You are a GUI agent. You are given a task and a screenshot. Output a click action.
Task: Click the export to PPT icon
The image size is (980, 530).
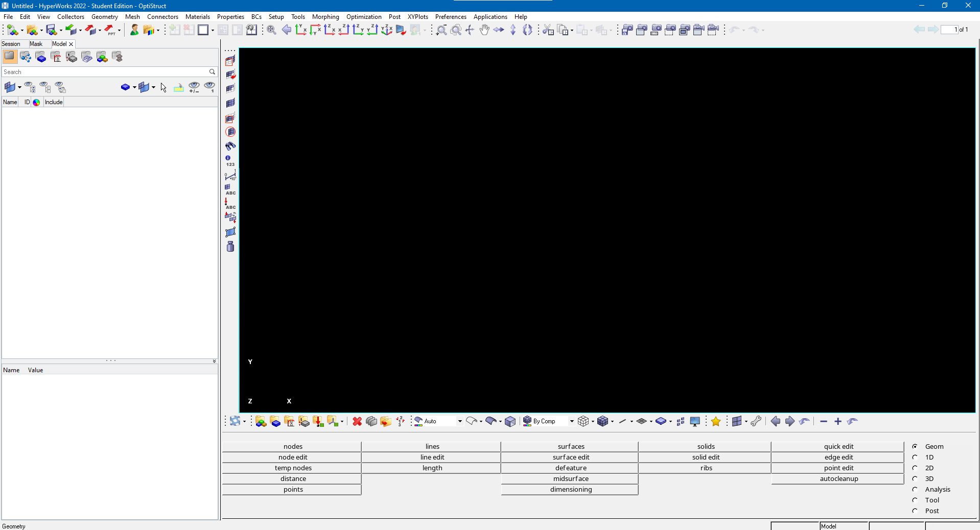[x=110, y=30]
